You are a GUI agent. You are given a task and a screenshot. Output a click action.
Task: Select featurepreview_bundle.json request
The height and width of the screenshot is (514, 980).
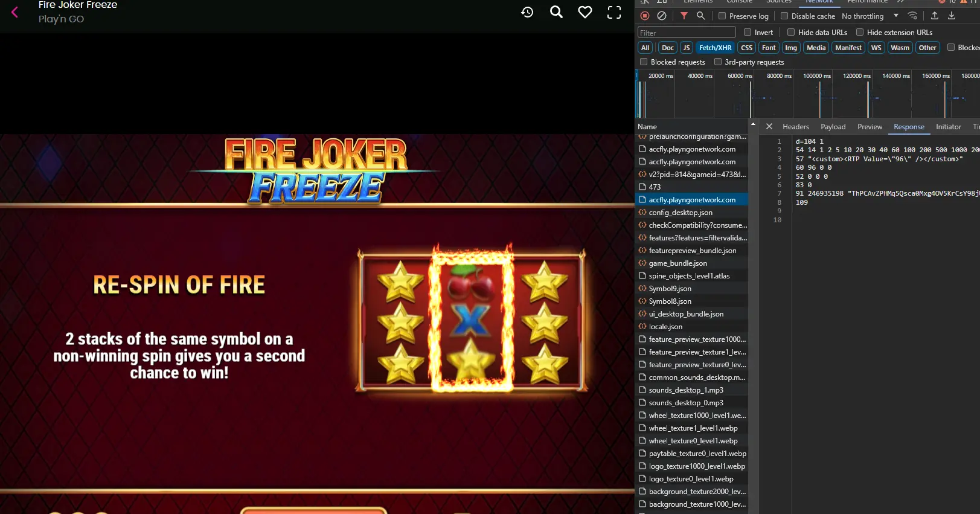pos(693,251)
